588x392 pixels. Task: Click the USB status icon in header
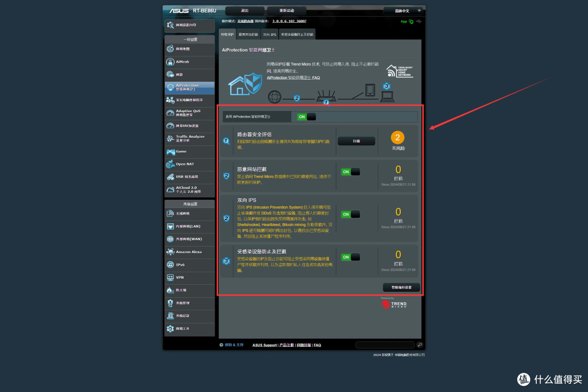point(419,21)
